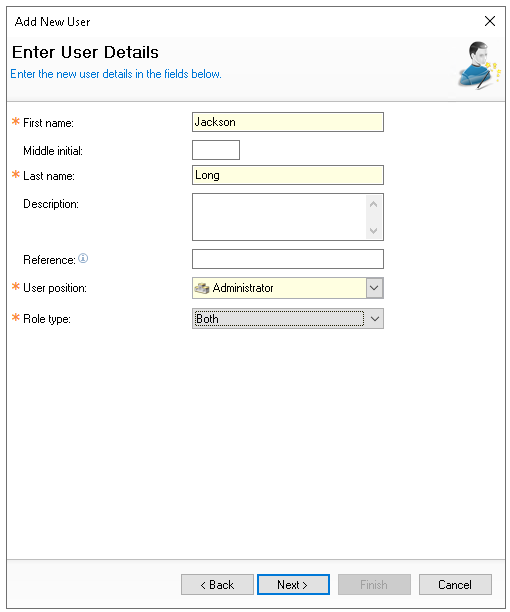Click the Description scrollbar down arrow
Image resolution: width=510 pixels, height=612 pixels.
(373, 231)
